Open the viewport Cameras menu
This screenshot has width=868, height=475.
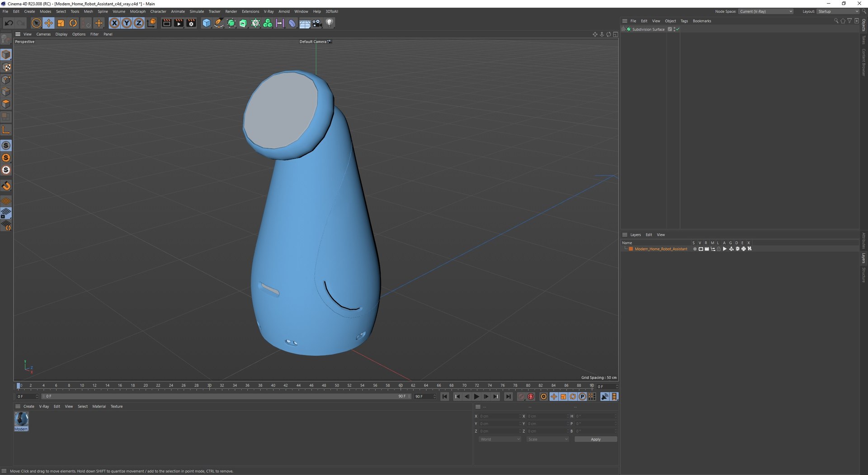pos(43,34)
